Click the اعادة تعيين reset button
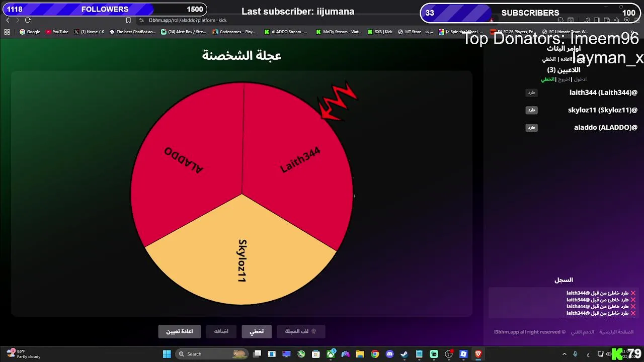The height and width of the screenshot is (362, 644). tap(180, 331)
